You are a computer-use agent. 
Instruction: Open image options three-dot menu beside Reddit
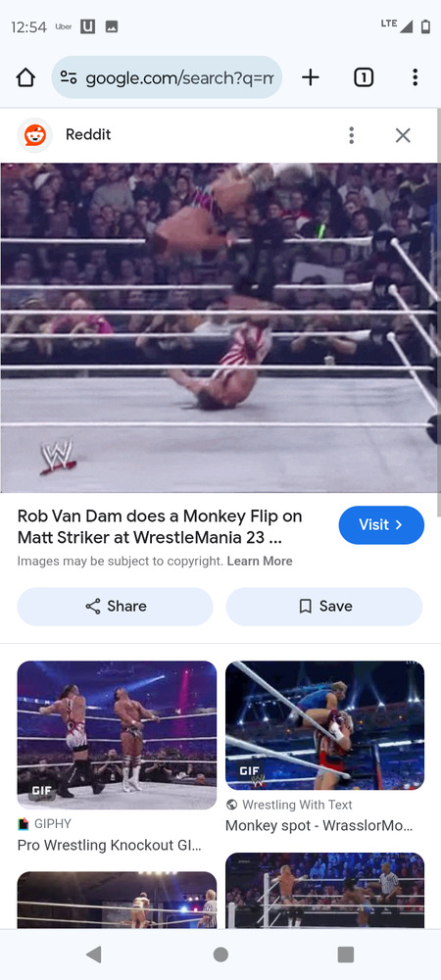(x=352, y=135)
